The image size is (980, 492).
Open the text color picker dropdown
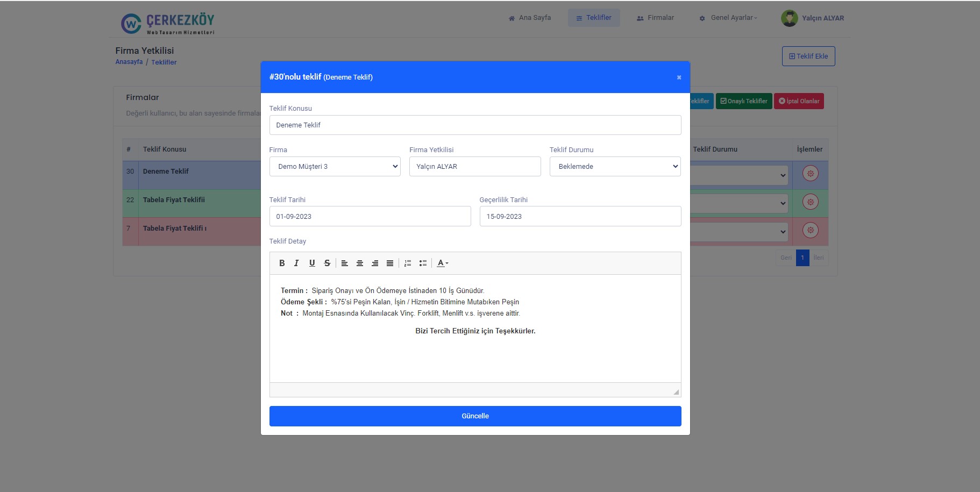[442, 263]
